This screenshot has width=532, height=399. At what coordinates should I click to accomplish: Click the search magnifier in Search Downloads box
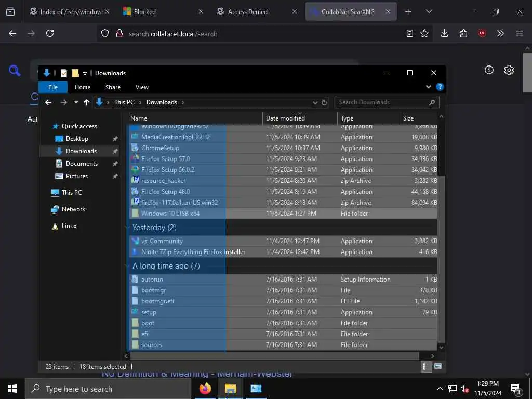[x=432, y=102]
